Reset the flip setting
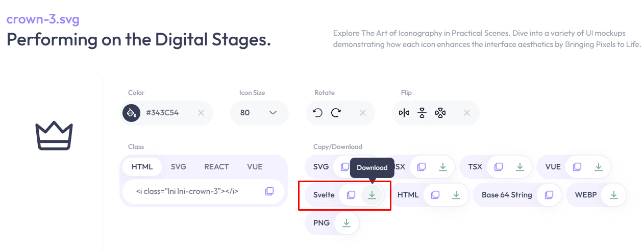The width and height of the screenshot is (644, 251). (x=467, y=113)
